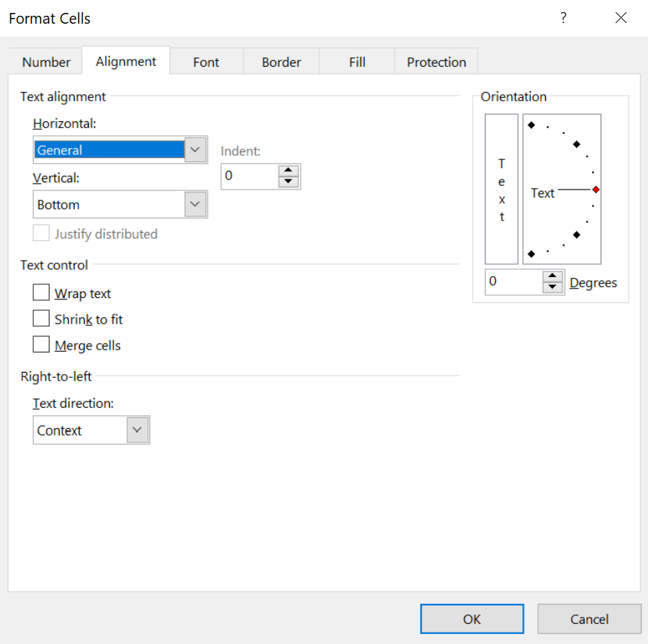Select the vertical Text orientation box
648x644 pixels.
pyautogui.click(x=501, y=189)
